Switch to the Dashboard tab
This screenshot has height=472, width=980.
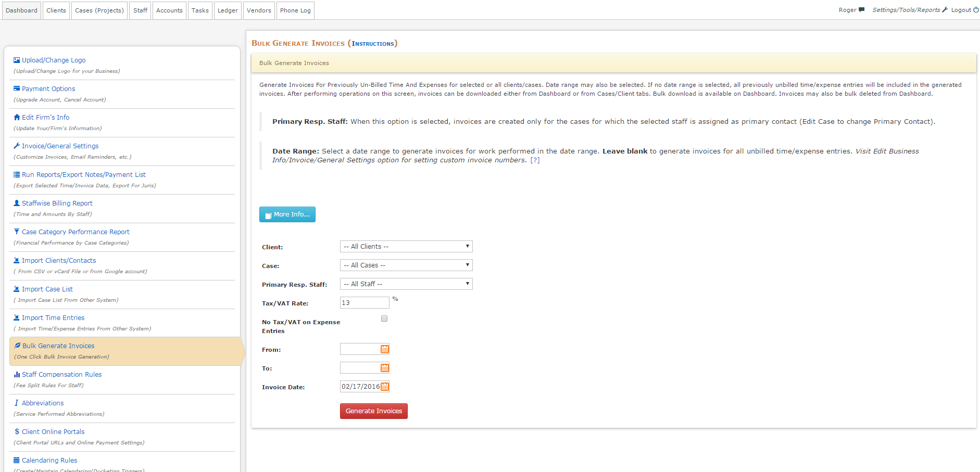coord(21,10)
